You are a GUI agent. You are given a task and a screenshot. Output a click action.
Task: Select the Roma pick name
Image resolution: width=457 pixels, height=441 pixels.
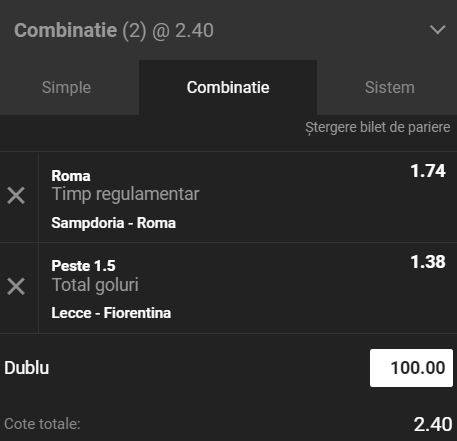click(x=71, y=176)
